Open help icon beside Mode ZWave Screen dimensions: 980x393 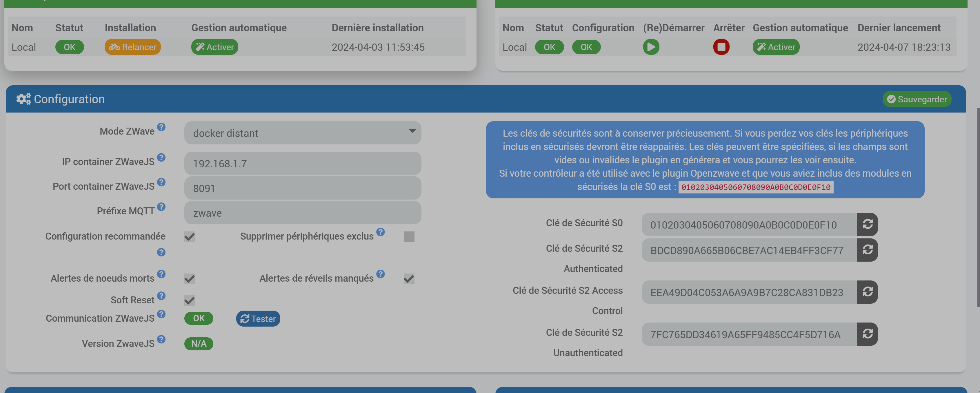tap(161, 127)
